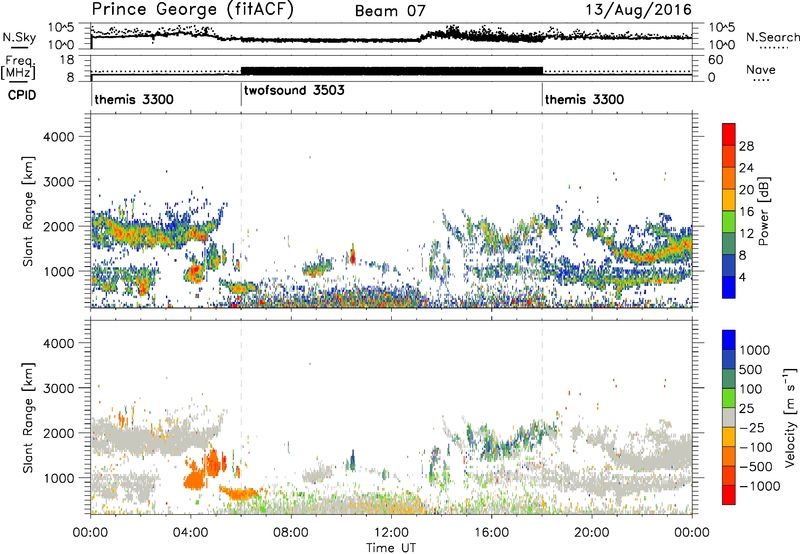Click the Power [dB] colorbar title
The height and width of the screenshot is (554, 800).
click(763, 211)
